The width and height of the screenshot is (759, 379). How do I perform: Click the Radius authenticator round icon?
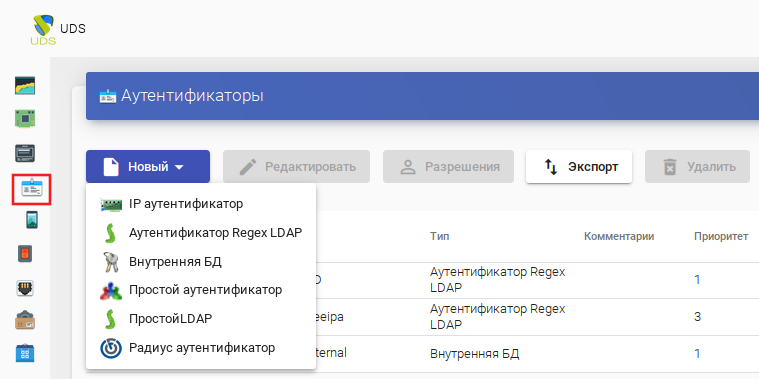110,348
